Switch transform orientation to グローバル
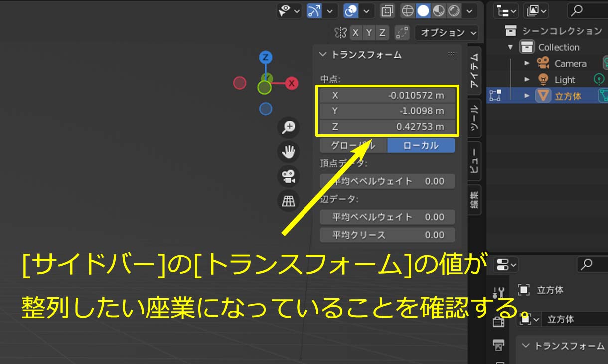 [353, 146]
